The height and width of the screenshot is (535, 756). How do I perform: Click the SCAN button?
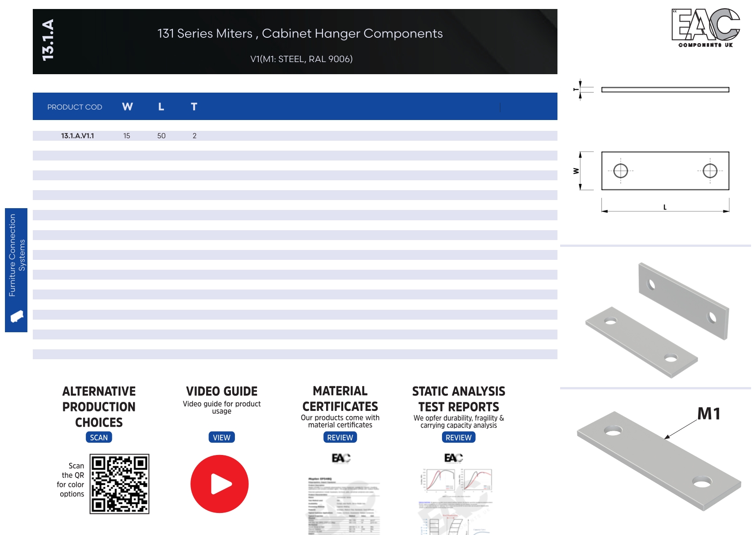99,437
